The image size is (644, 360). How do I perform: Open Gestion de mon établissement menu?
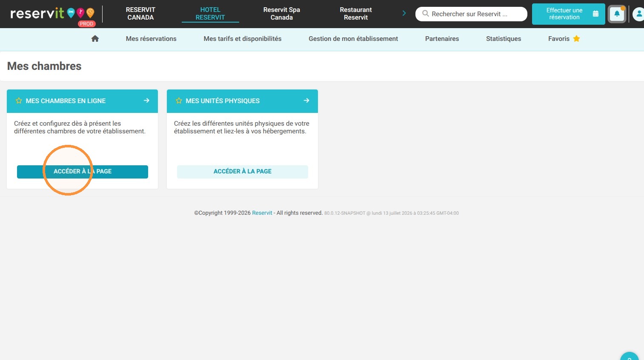(353, 39)
